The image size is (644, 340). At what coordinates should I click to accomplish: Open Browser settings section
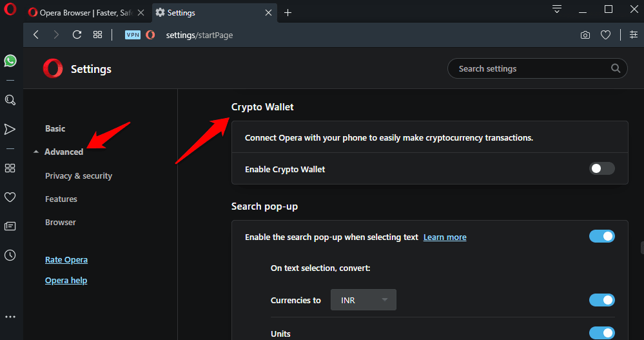coord(61,223)
